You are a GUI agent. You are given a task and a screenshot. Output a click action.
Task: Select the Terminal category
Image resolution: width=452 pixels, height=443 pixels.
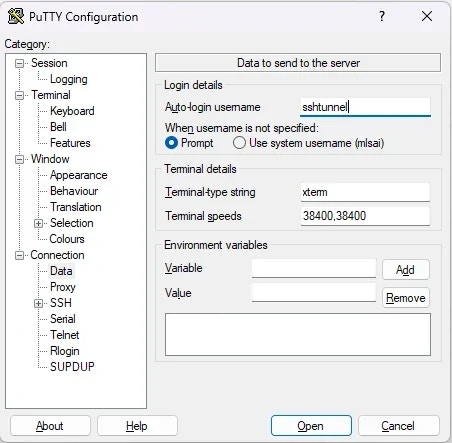(x=51, y=95)
